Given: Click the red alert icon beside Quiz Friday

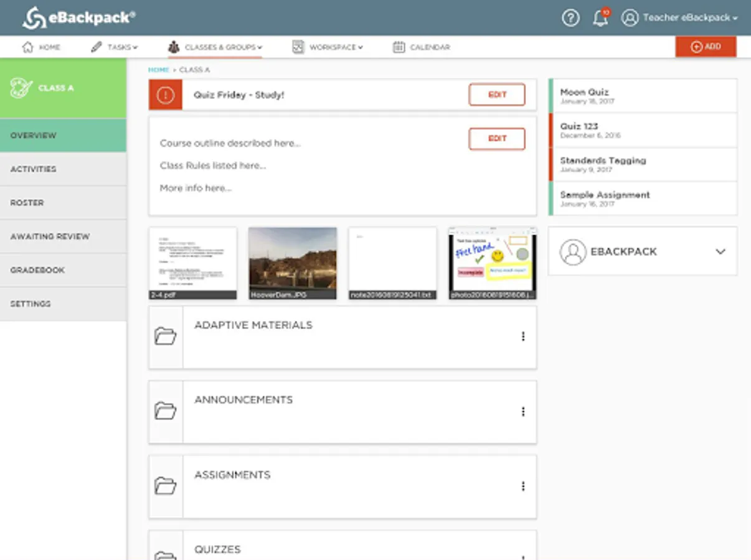Looking at the screenshot, I should coord(166,95).
